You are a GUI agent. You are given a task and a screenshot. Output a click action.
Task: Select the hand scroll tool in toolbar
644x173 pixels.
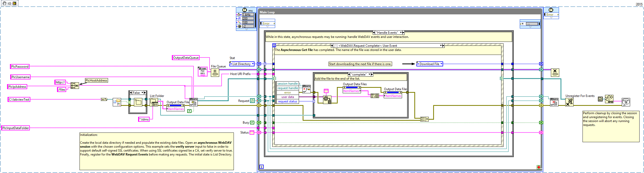4,3
